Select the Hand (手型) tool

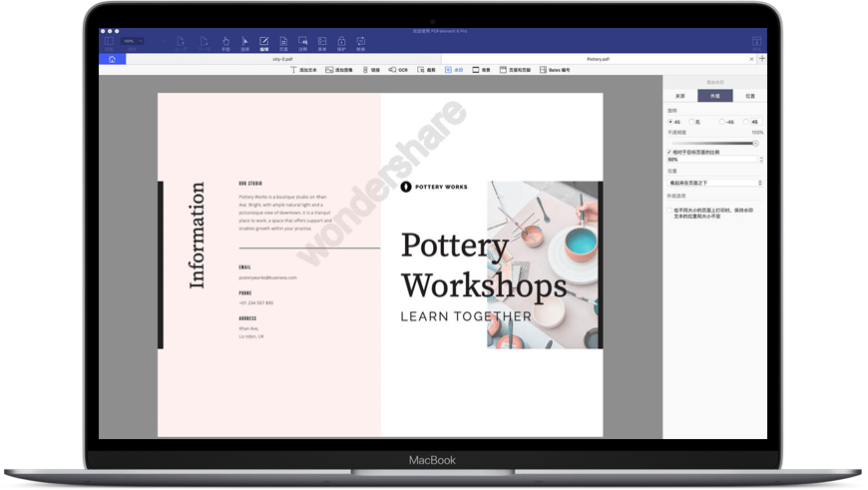[x=224, y=43]
